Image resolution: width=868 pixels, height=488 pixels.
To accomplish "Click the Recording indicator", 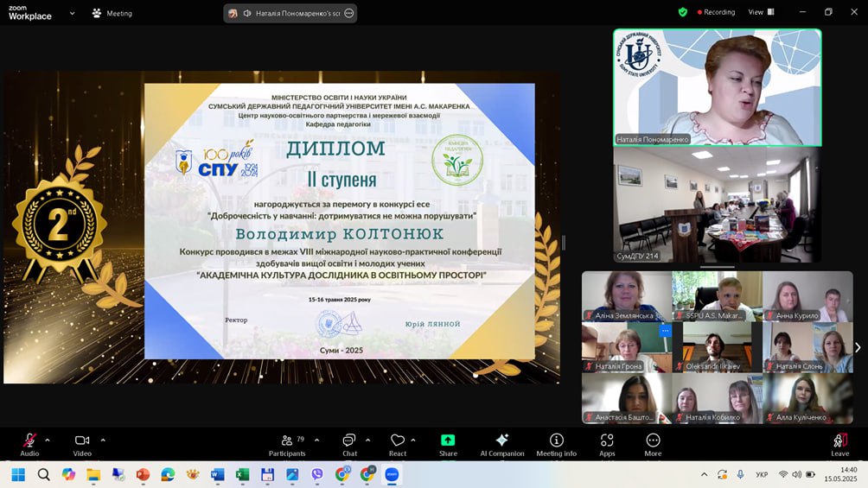I will tap(714, 12).
